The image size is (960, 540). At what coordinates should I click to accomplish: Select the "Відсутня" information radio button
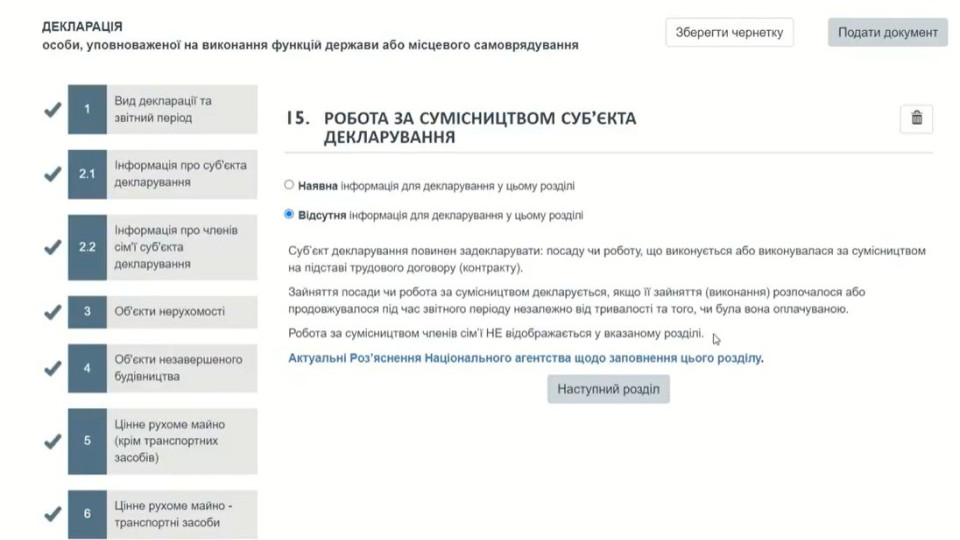pyautogui.click(x=290, y=214)
